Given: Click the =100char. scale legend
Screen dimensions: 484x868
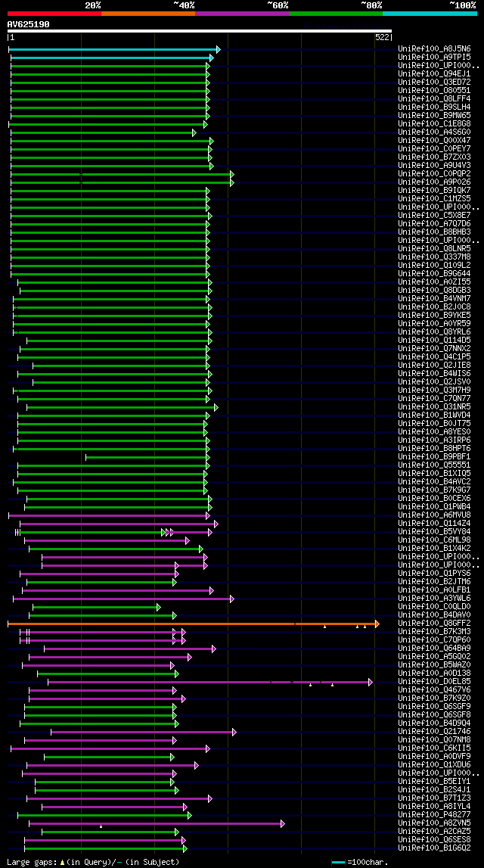Looking at the screenshot, I should pyautogui.click(x=359, y=862).
